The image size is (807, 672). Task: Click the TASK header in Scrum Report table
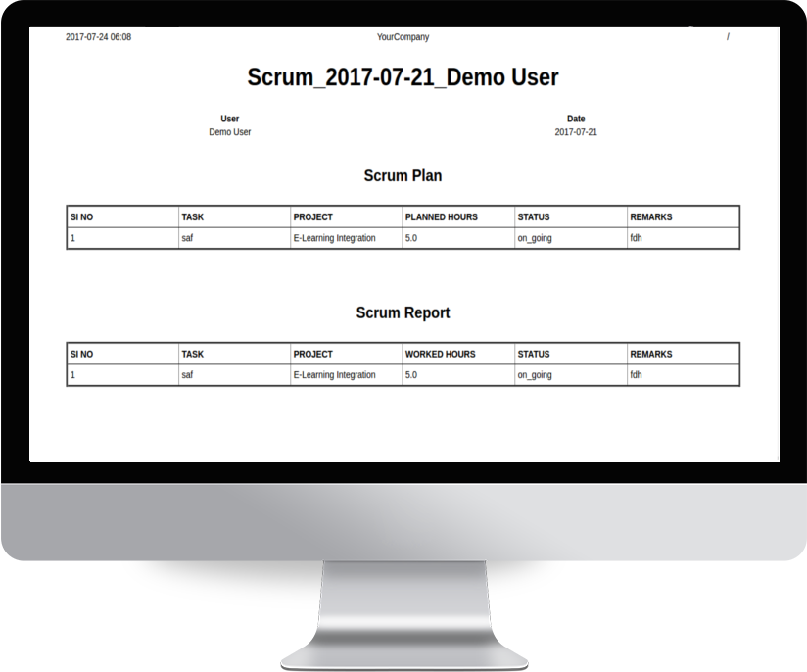[x=193, y=355]
